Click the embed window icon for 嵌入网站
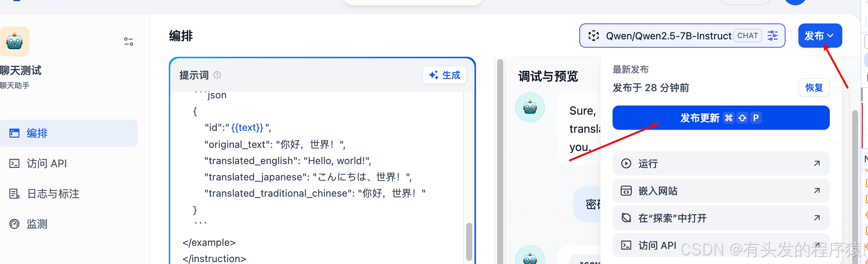 626,191
